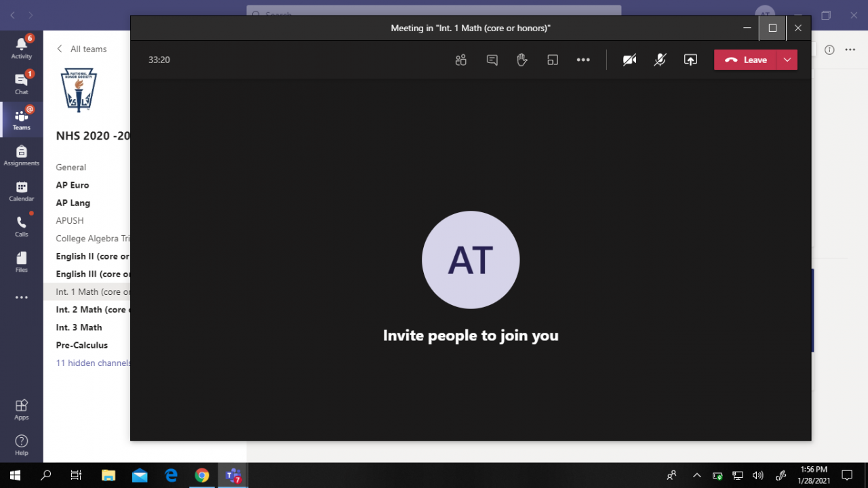
Task: Open Help in the sidebar
Action: click(x=22, y=445)
